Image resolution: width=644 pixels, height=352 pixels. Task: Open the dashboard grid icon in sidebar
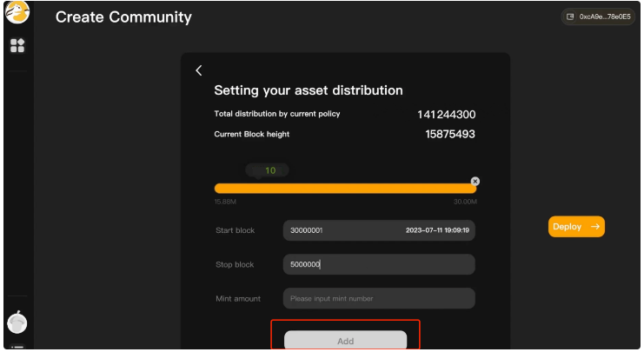(17, 45)
